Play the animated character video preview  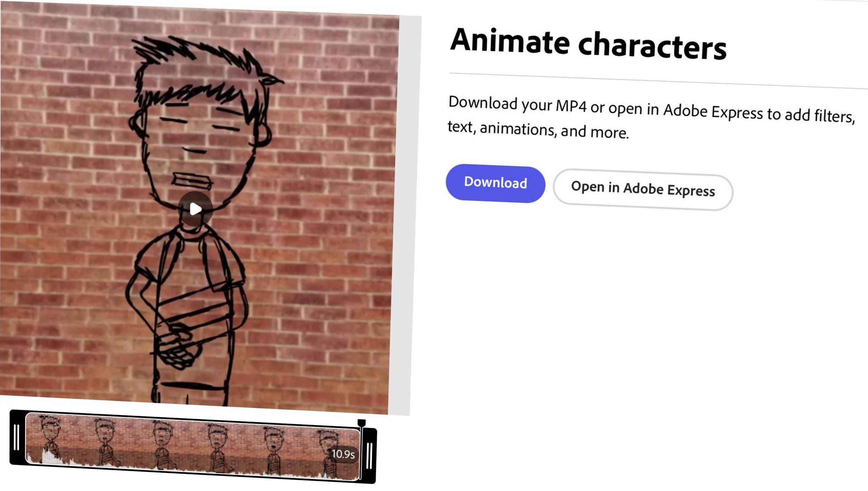click(x=195, y=209)
